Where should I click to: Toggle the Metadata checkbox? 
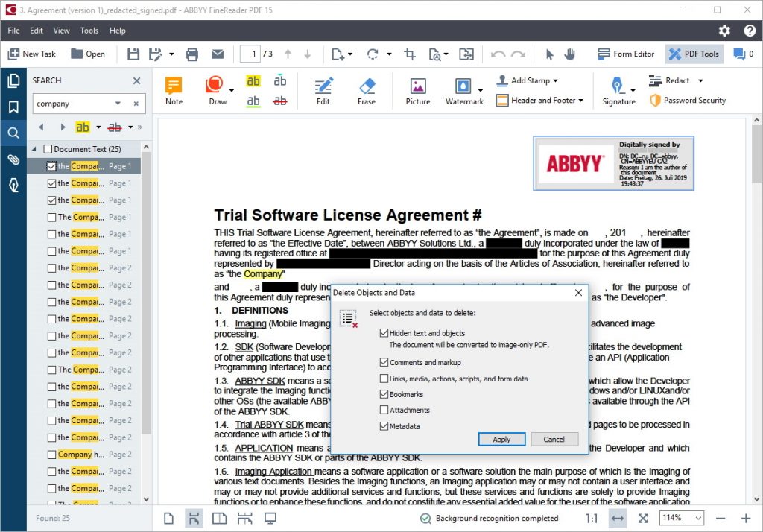pos(384,426)
